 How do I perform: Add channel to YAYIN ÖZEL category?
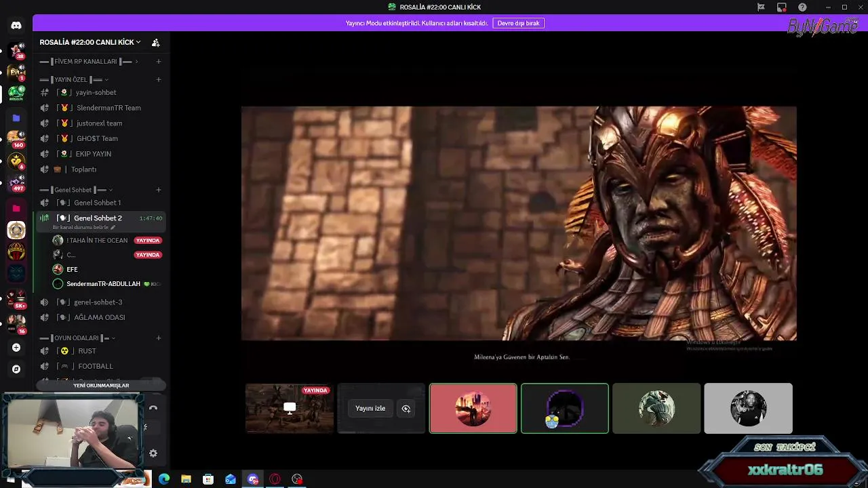pos(159,79)
